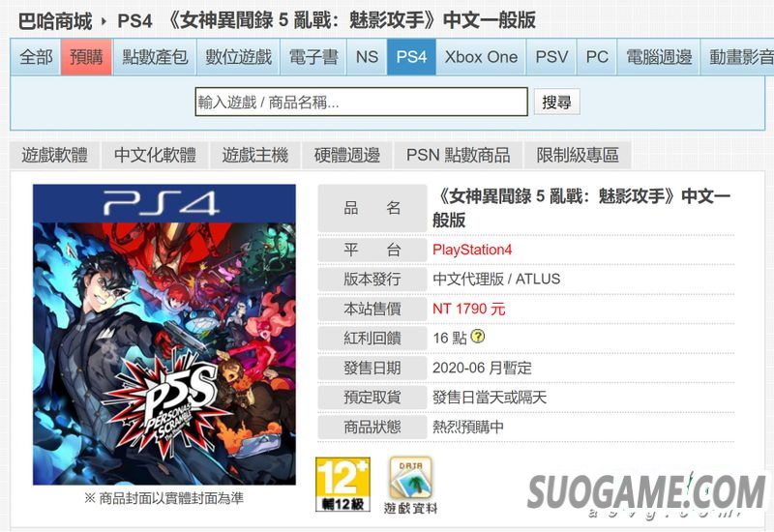Select the 全部 category tab
774x532 pixels.
pyautogui.click(x=36, y=57)
